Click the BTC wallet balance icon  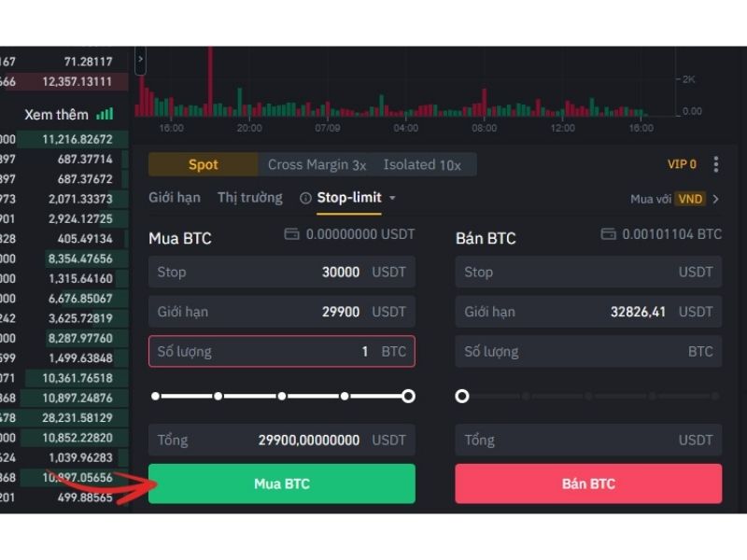pos(608,234)
